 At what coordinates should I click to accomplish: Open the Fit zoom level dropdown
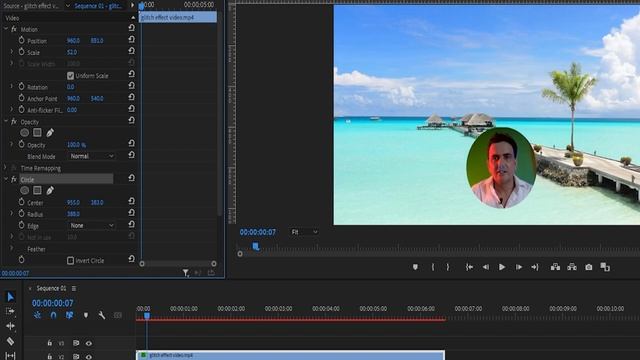[x=304, y=232]
